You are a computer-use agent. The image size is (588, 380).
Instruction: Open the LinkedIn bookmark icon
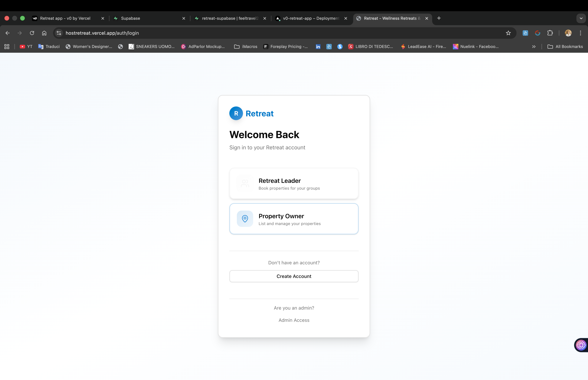pos(318,47)
